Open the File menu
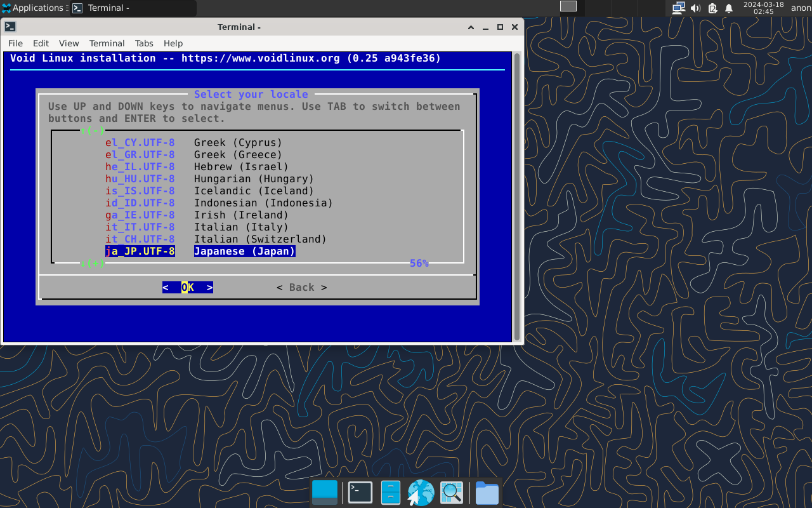The height and width of the screenshot is (508, 812). coord(15,43)
